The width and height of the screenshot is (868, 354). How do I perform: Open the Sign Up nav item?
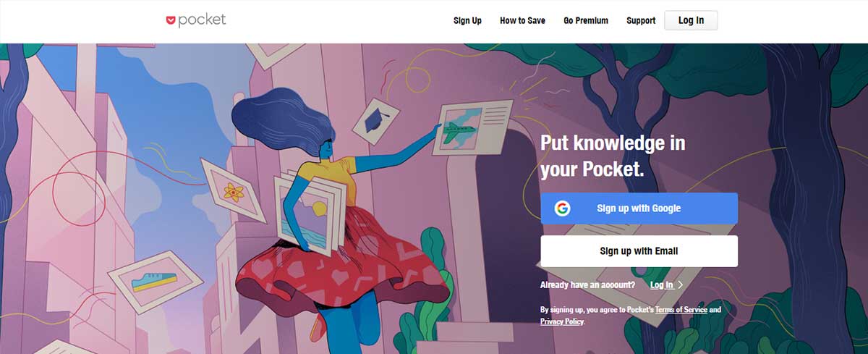coord(467,20)
